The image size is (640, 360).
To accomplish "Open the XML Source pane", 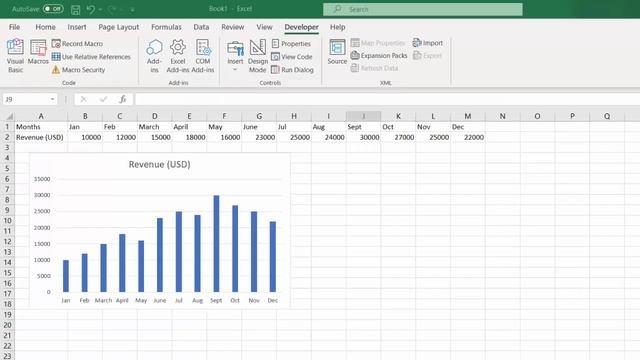I will pos(337,52).
